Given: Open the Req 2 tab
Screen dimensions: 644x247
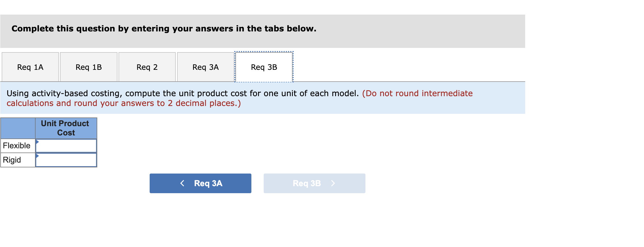Looking at the screenshot, I should click(x=147, y=67).
